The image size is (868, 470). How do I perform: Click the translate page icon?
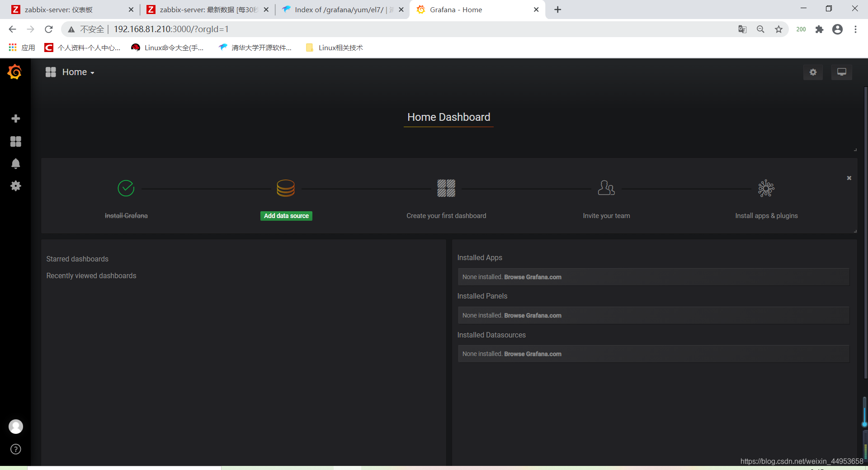pos(742,29)
